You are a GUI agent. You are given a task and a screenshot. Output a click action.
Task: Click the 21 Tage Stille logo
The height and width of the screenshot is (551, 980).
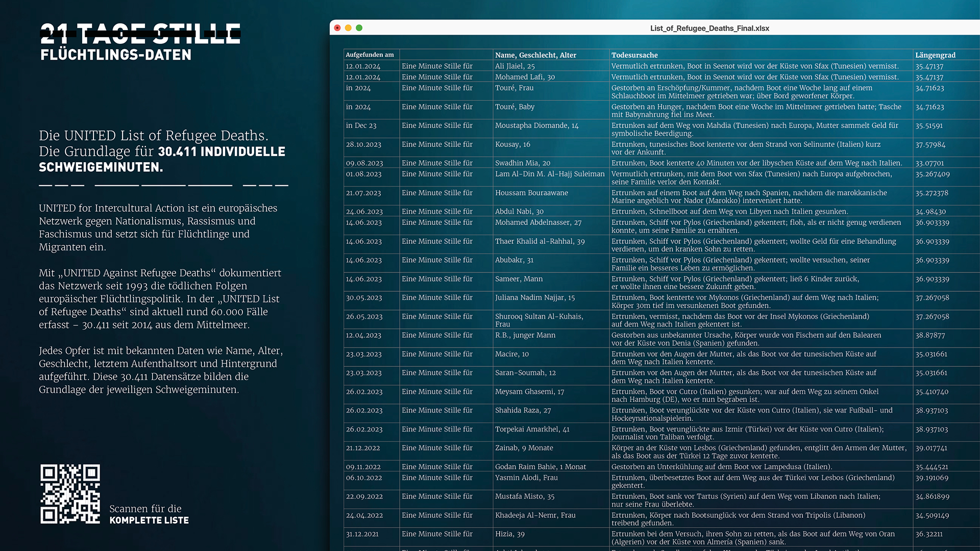click(140, 34)
